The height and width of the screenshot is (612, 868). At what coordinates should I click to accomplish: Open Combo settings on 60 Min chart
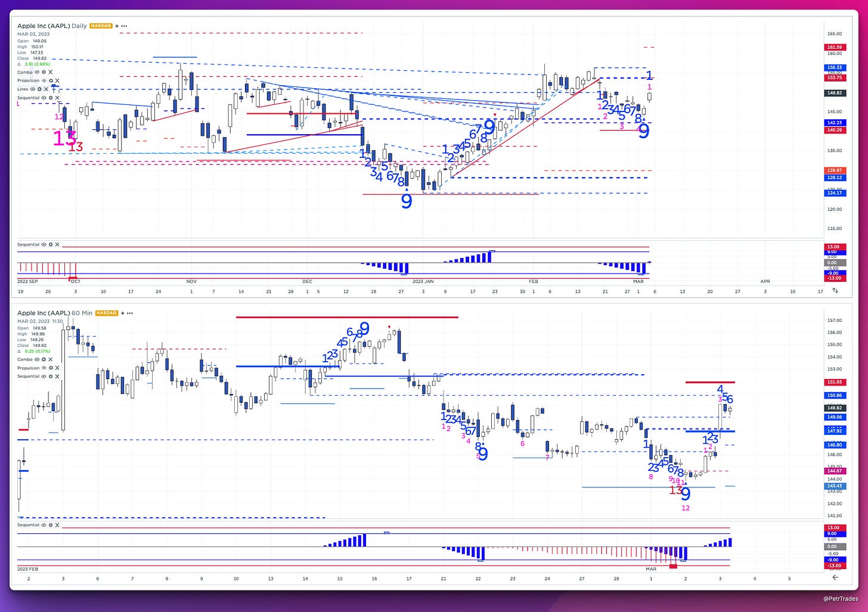[44, 359]
